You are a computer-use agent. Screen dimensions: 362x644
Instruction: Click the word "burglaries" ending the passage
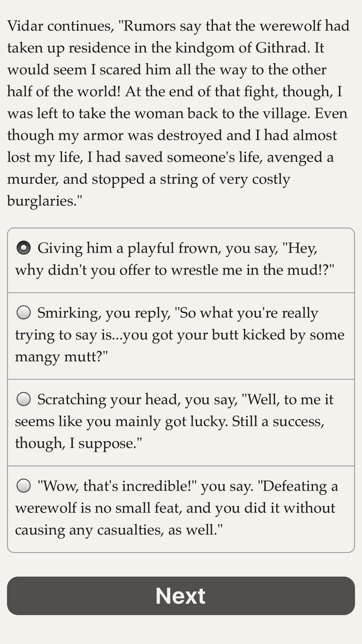click(x=41, y=201)
